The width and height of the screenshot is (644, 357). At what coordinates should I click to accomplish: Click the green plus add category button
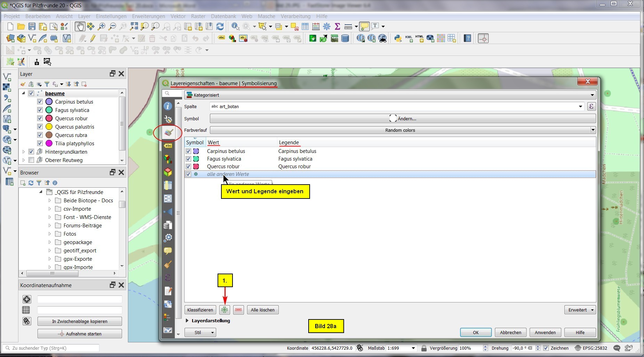tap(225, 310)
